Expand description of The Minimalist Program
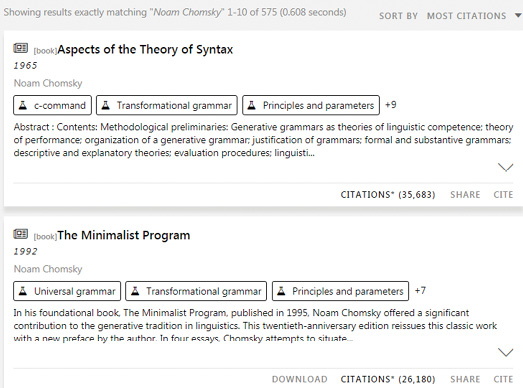This screenshot has width=523, height=388. (x=505, y=352)
